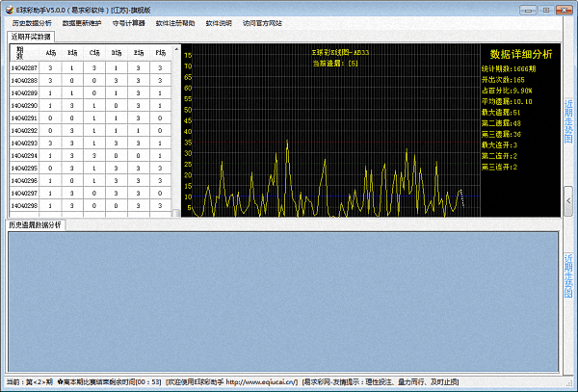Select the F场 column header
578x392 pixels.
pos(160,53)
